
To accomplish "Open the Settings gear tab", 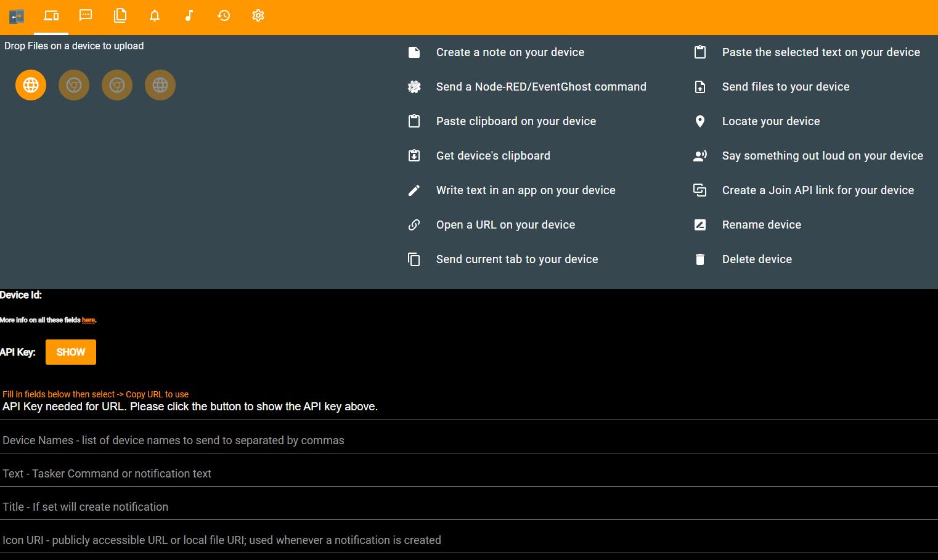I will tap(258, 15).
